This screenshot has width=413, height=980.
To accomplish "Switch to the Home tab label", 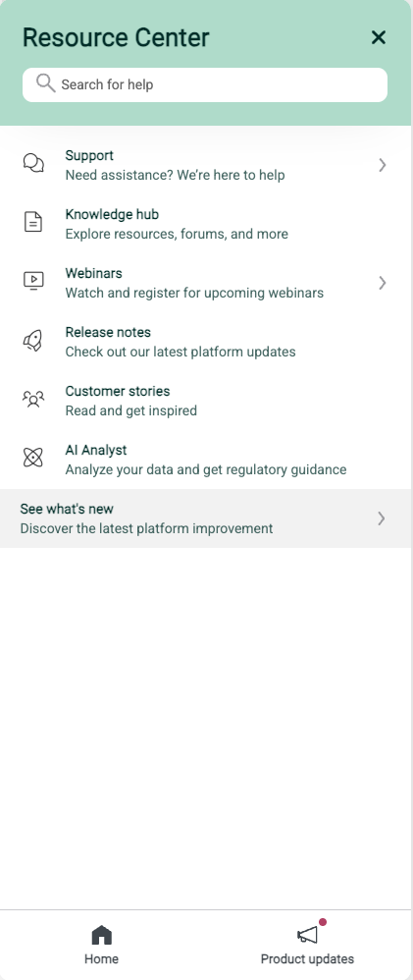I will (x=101, y=958).
